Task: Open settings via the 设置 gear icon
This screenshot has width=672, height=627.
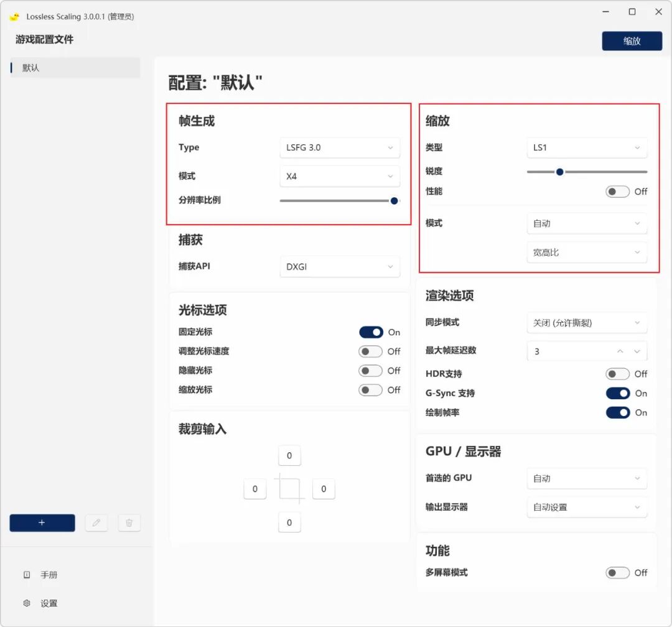Action: 26,603
